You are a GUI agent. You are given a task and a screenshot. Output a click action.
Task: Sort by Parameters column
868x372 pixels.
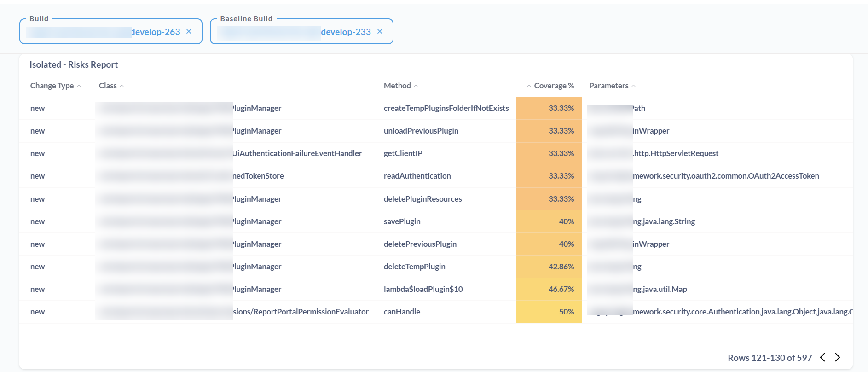[x=612, y=86]
